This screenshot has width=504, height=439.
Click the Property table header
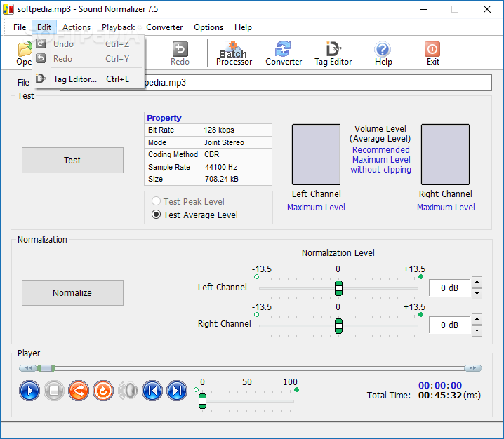(208, 118)
